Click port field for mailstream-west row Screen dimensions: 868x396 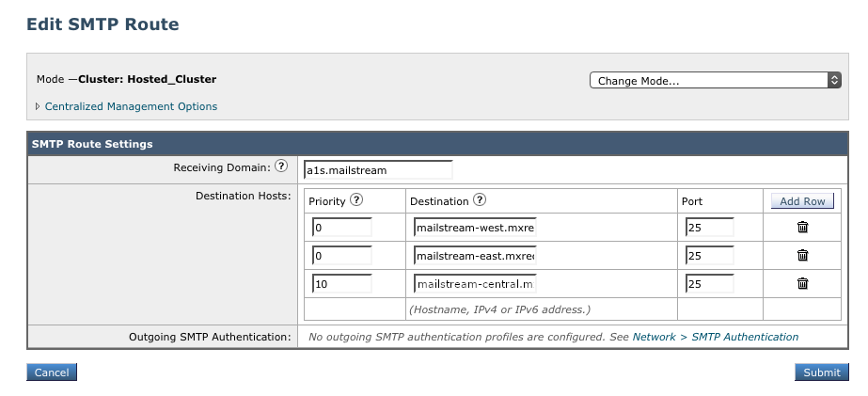pos(709,228)
